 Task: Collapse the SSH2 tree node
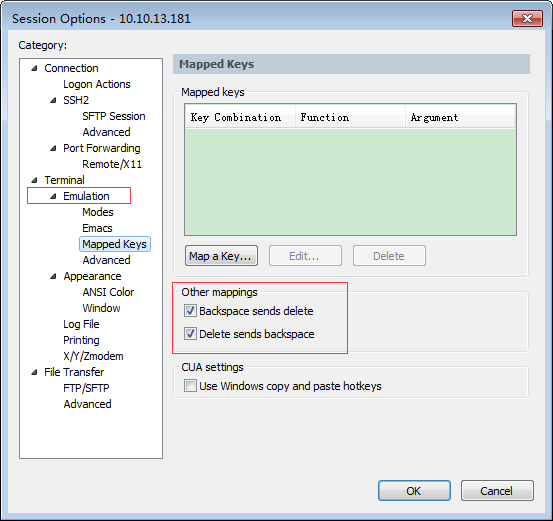[x=53, y=101]
